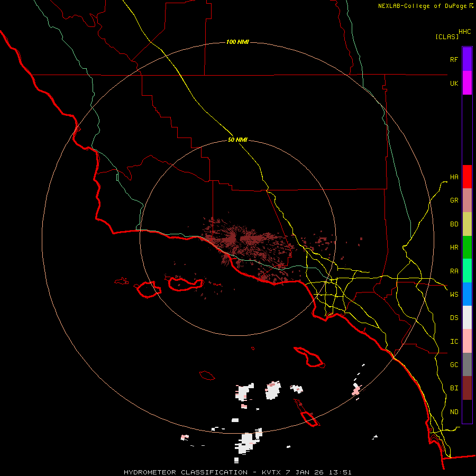The image size is (476, 476).
Task: Click the HA legend label
Action: pos(454,177)
